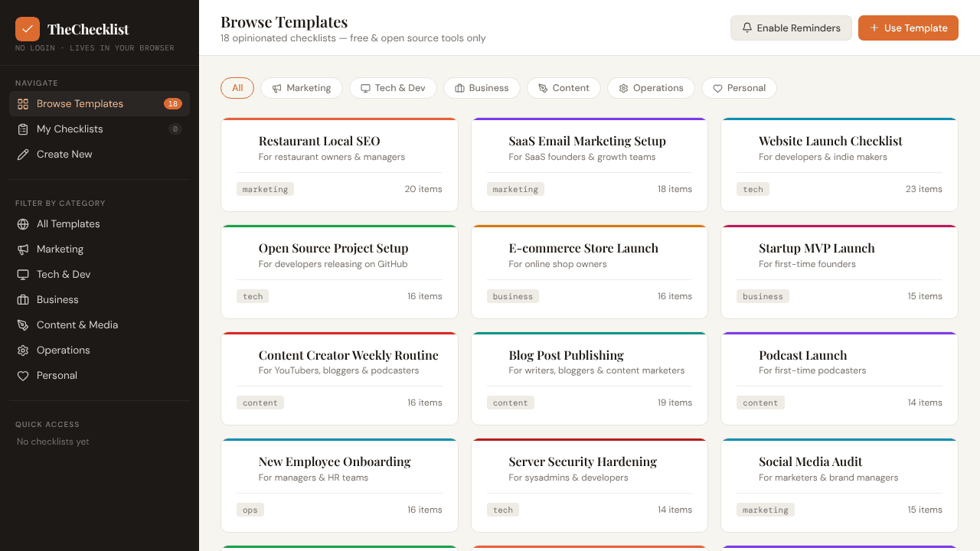This screenshot has height=551, width=980.
Task: Click the Browse Templates 18 count badge
Action: click(173, 104)
